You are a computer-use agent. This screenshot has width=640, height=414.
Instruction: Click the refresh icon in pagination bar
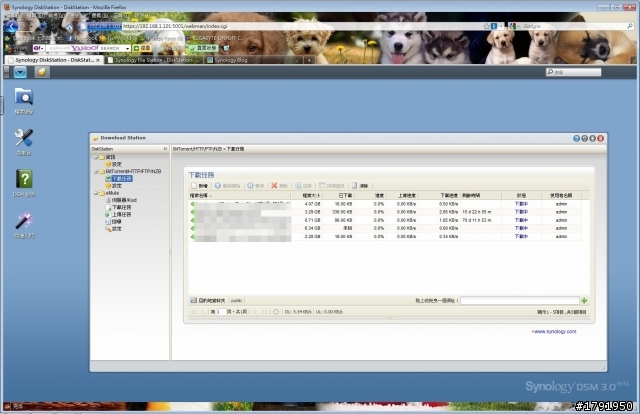click(x=276, y=312)
